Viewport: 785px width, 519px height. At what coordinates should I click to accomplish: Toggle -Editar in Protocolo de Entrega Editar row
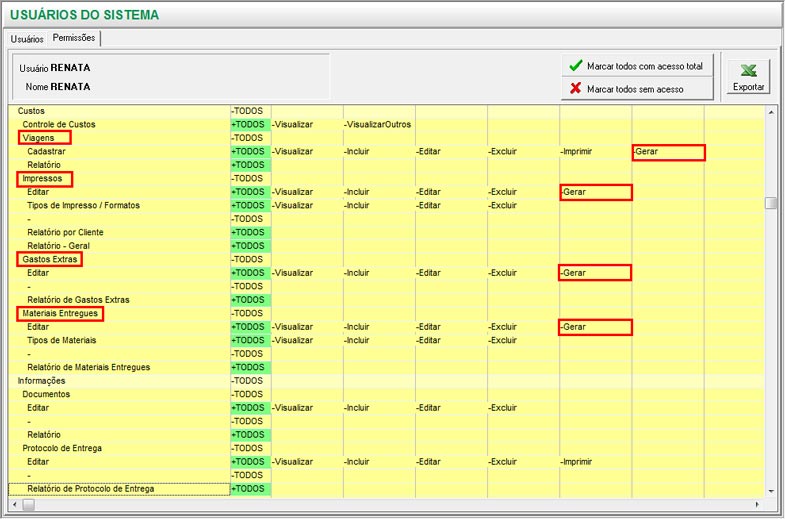451,462
